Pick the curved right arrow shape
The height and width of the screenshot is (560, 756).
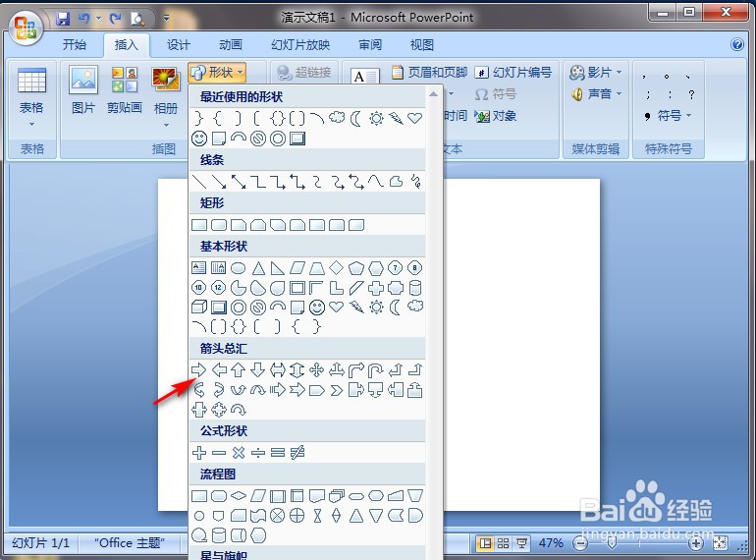[x=198, y=389]
